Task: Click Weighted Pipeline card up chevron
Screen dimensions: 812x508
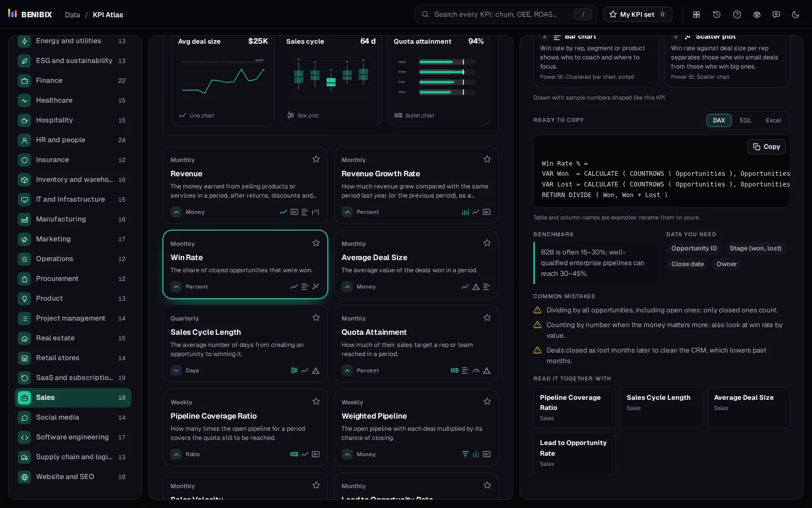Action: [x=347, y=454]
